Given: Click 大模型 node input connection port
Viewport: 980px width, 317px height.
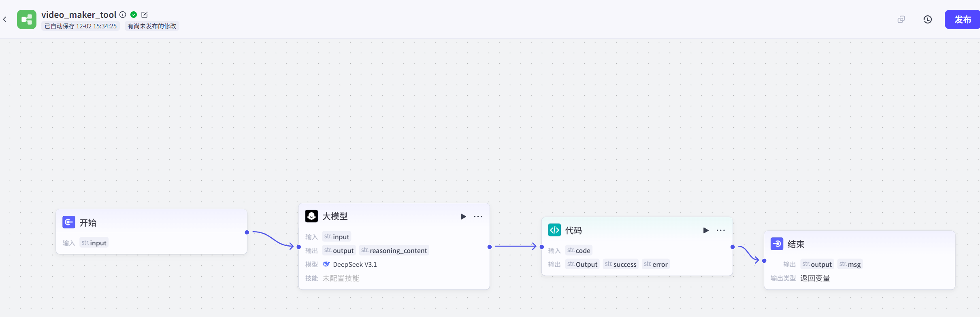Looking at the screenshot, I should pyautogui.click(x=299, y=247).
